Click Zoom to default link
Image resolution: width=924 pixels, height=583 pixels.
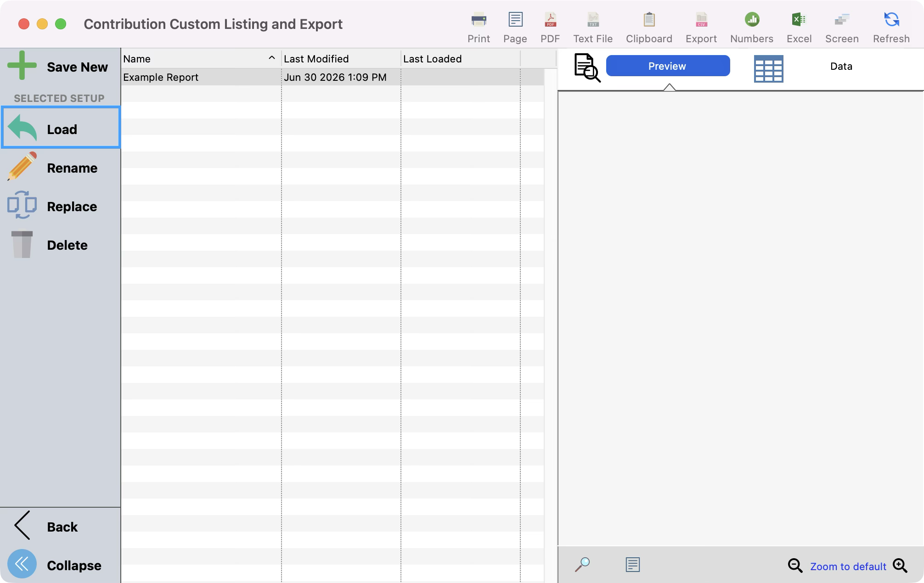tap(848, 566)
